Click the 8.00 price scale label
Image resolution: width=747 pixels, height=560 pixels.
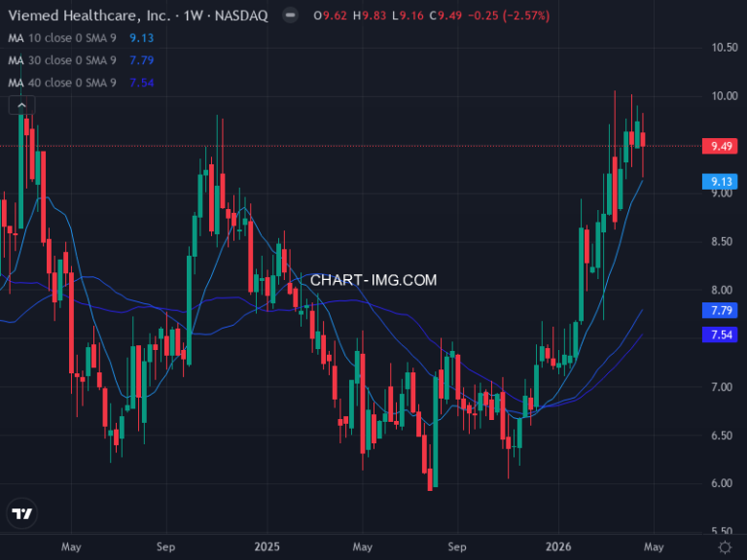[724, 291]
